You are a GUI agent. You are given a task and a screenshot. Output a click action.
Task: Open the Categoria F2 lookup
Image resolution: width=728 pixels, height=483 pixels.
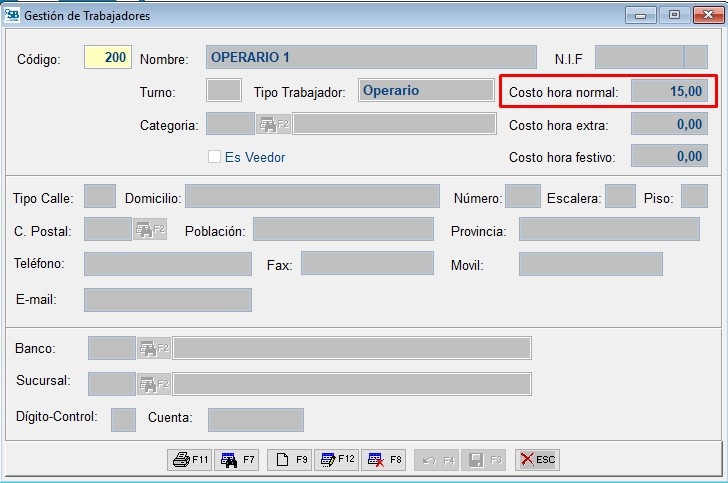point(274,125)
